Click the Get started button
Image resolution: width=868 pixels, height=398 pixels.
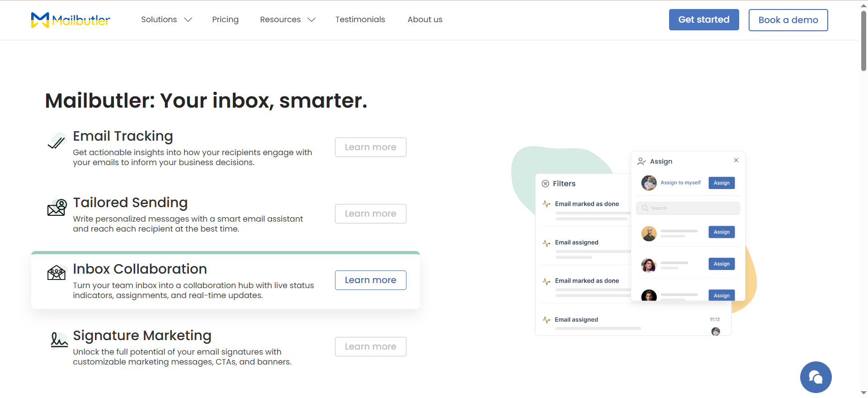pyautogui.click(x=704, y=20)
